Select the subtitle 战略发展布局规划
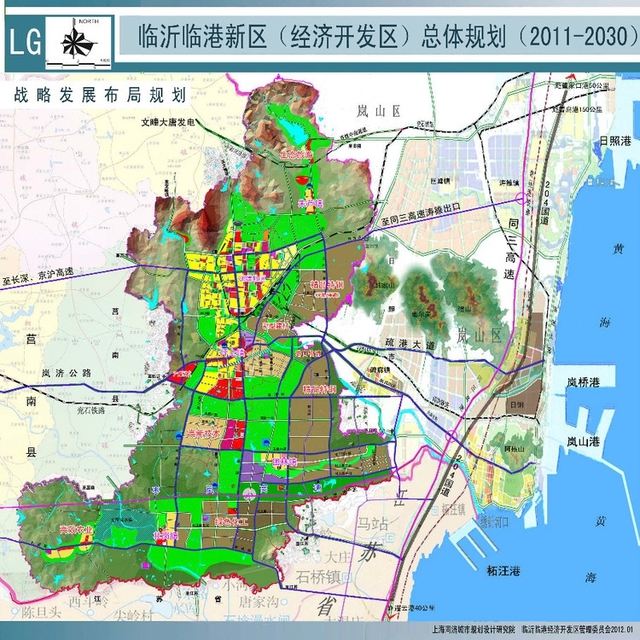640x640 pixels. tap(100, 95)
